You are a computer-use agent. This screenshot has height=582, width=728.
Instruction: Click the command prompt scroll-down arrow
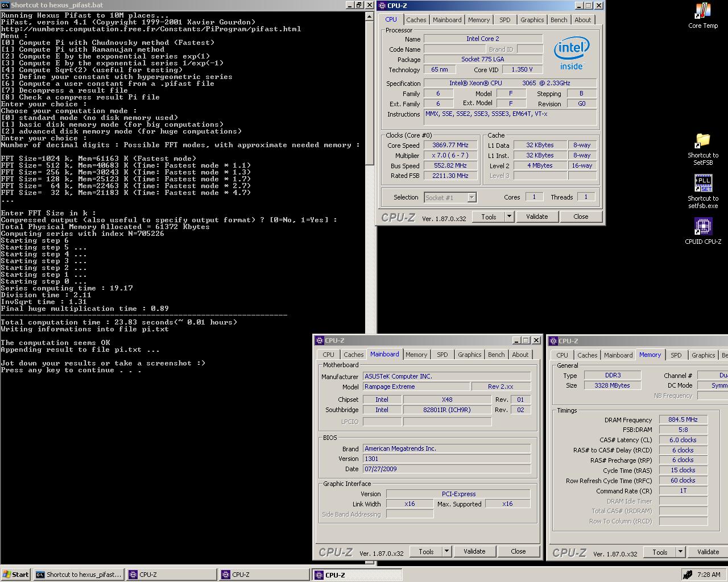370,562
